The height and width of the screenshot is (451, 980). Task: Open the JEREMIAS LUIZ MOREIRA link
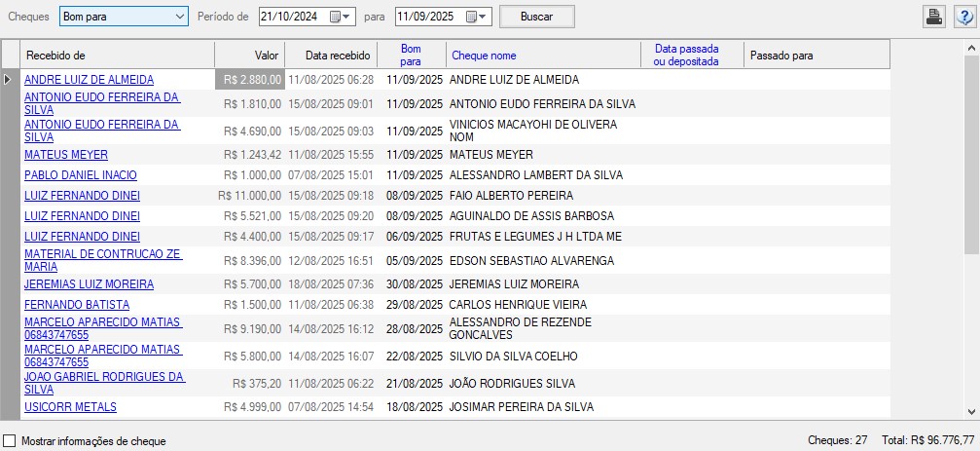[89, 284]
